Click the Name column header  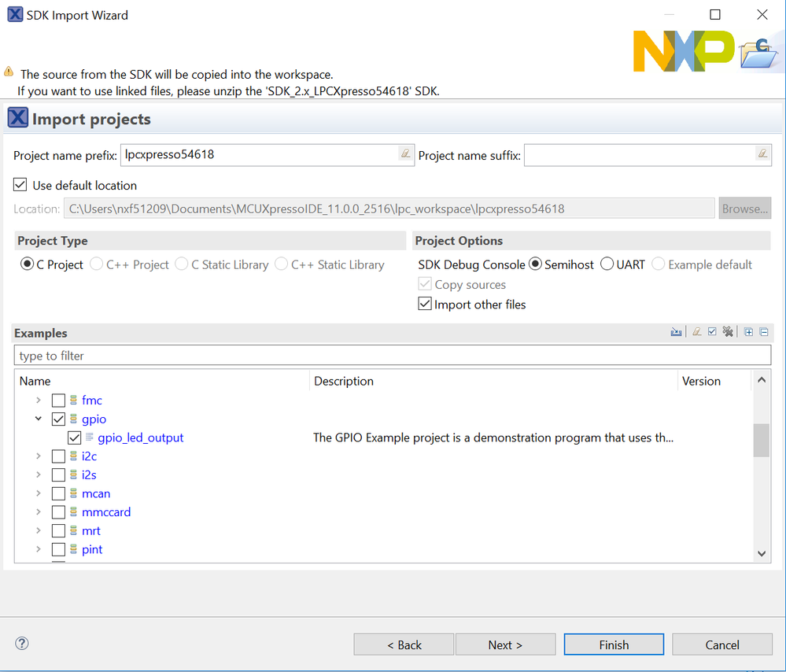(162, 381)
